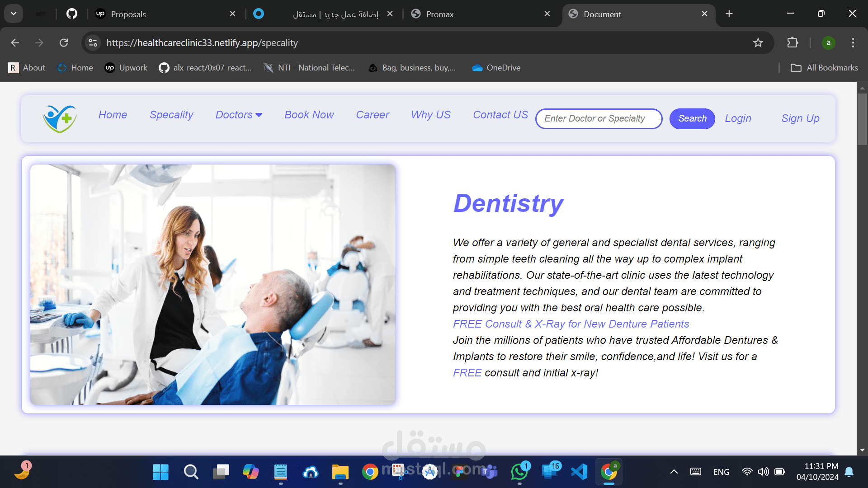Open the About bookmark
The image size is (868, 488).
pos(27,68)
